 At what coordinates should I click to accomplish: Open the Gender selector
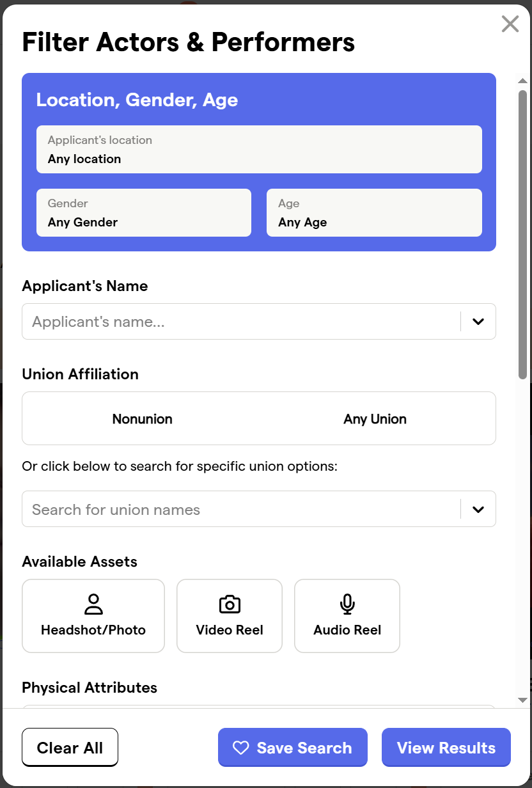[x=144, y=213]
